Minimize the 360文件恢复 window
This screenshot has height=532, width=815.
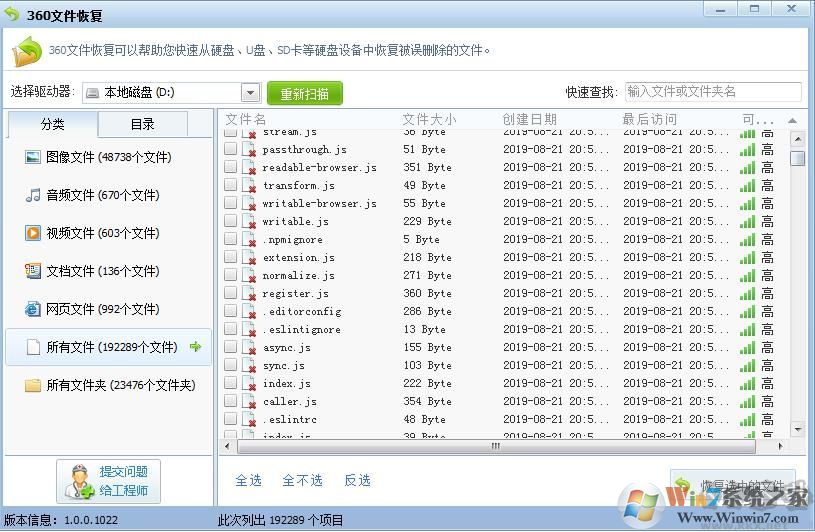click(720, 9)
